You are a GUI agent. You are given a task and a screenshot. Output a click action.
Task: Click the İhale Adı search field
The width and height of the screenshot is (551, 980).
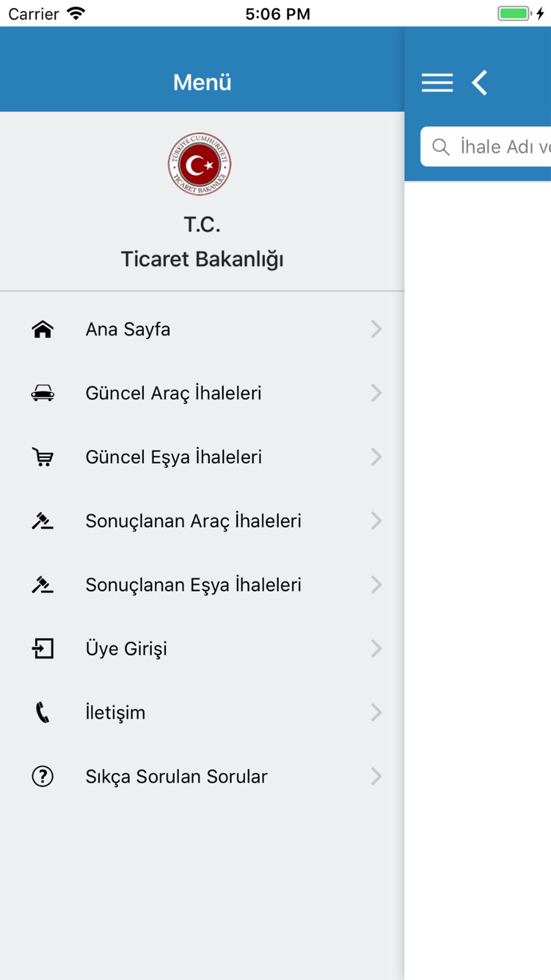pyautogui.click(x=486, y=147)
